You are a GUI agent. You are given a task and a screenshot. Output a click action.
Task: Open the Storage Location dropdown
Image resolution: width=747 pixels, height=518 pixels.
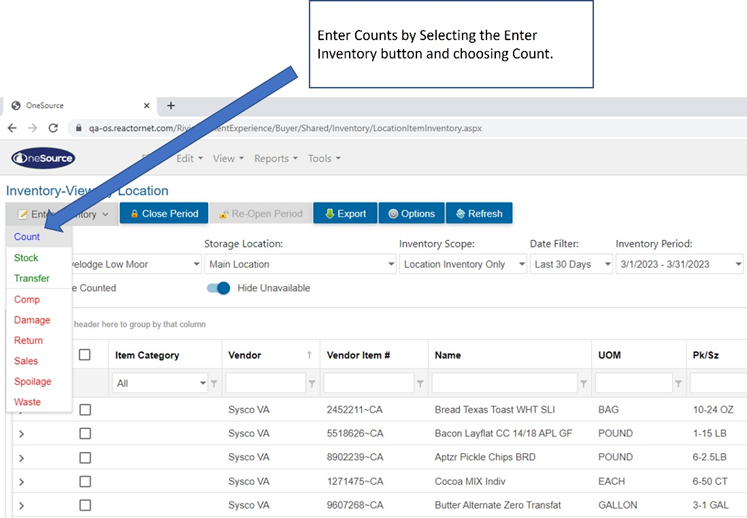click(300, 264)
